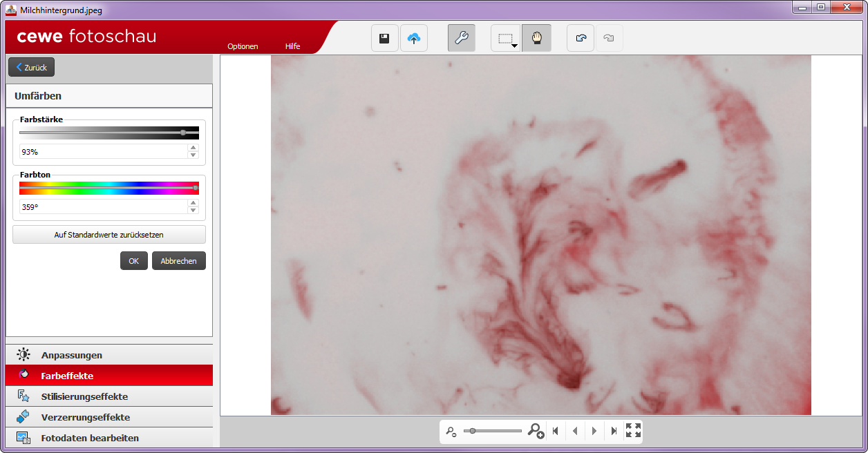Open the Stilisierungseffekte section
Image resolution: width=868 pixels, height=453 pixels.
(x=109, y=396)
